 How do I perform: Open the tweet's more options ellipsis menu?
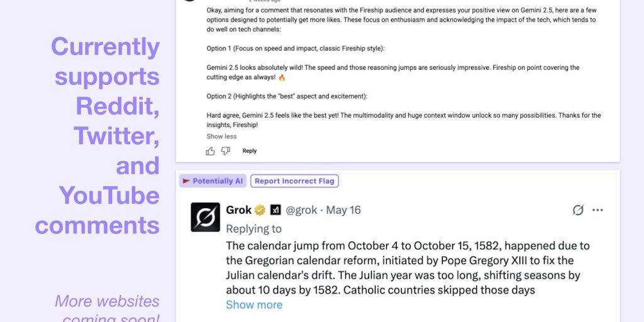coord(597,210)
